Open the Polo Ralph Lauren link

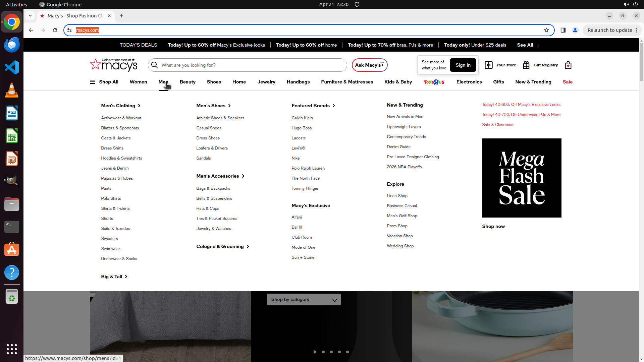308,168
